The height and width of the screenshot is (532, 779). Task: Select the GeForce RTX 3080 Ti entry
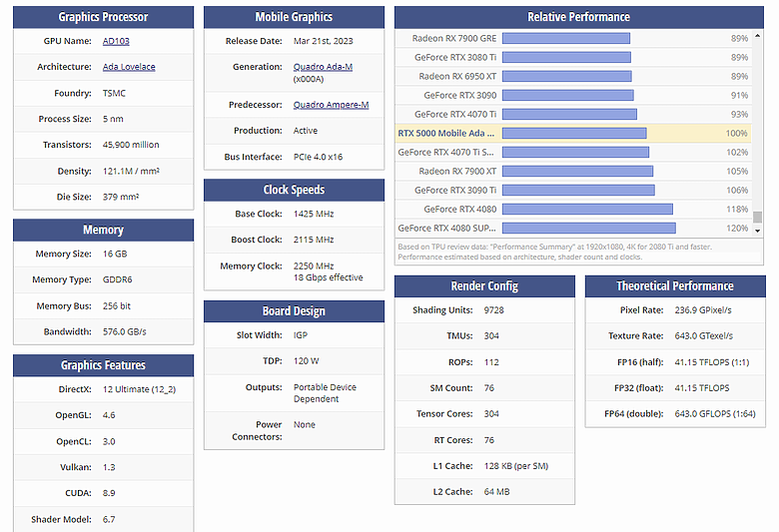(x=573, y=57)
